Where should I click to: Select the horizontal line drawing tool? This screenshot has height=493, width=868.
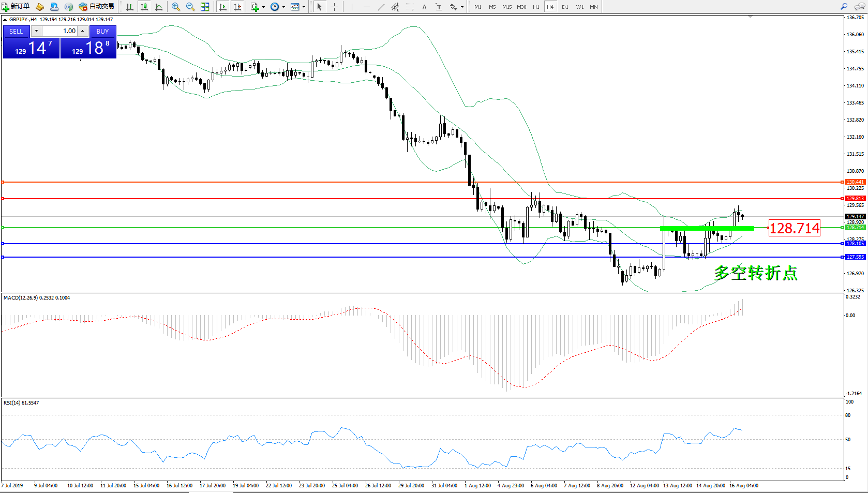pos(366,7)
